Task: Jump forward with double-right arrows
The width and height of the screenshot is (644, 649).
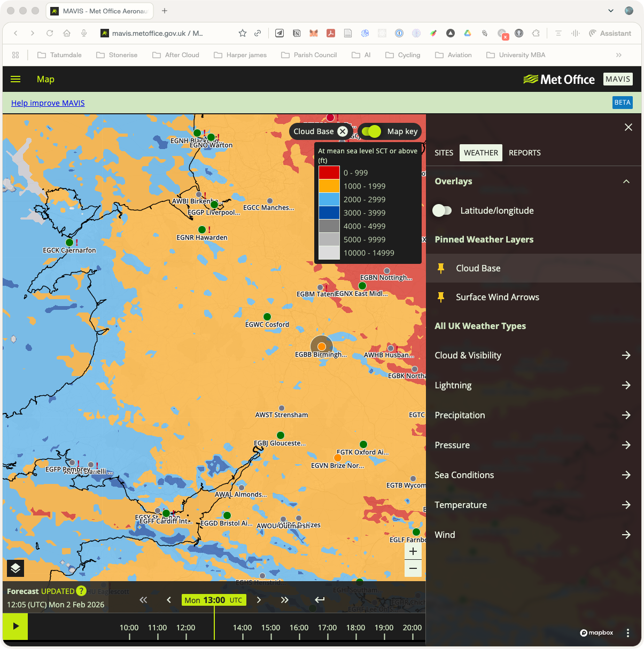Action: pos(284,600)
